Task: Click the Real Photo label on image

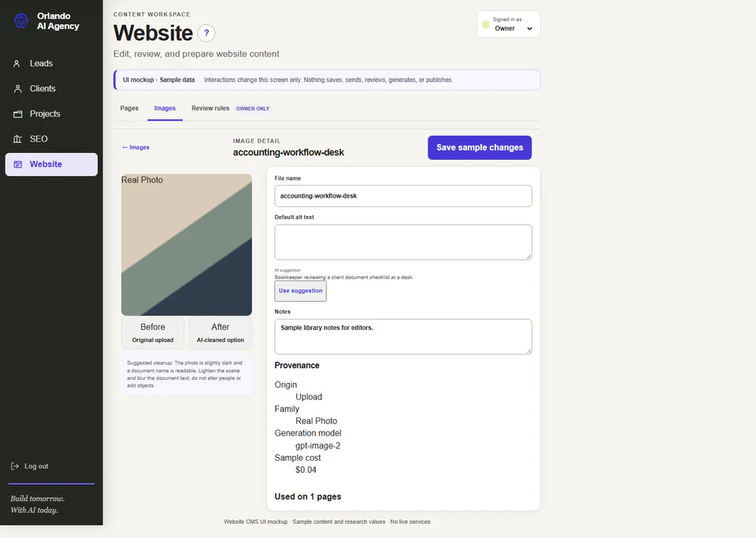Action: (143, 180)
